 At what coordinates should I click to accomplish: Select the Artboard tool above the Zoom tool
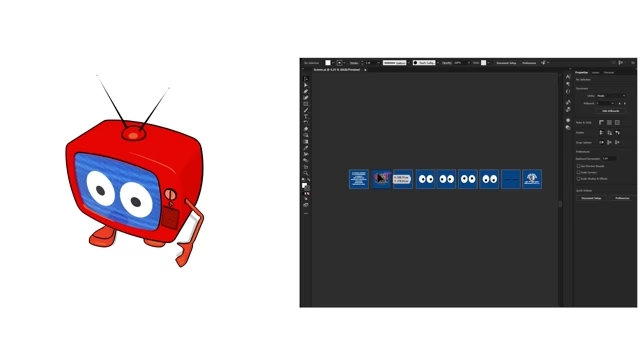pos(306,167)
